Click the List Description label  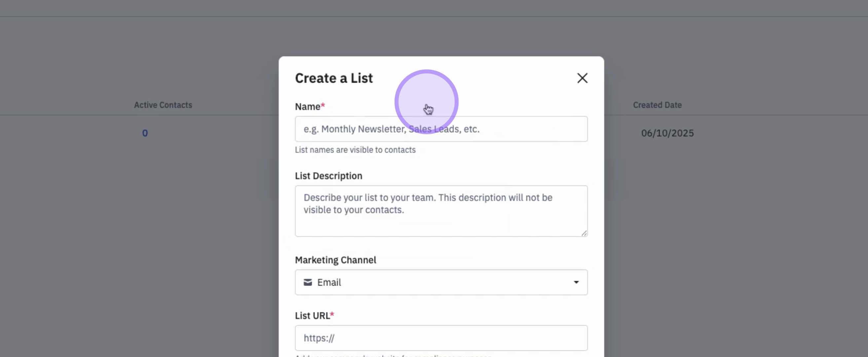(x=328, y=176)
